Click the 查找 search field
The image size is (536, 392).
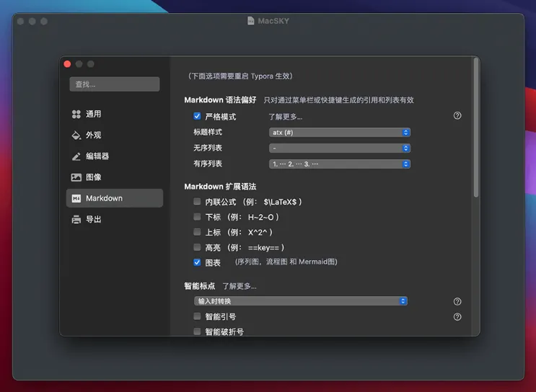pos(115,84)
